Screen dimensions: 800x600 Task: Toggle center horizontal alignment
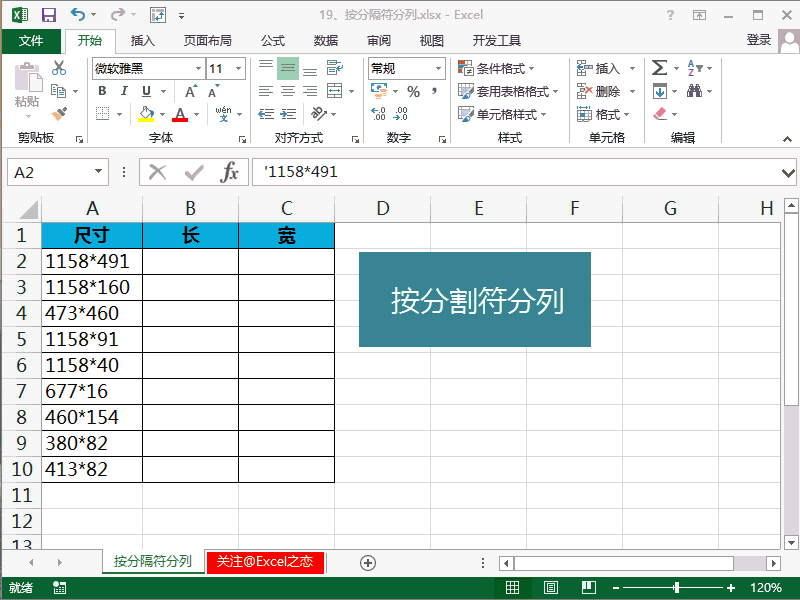click(288, 91)
